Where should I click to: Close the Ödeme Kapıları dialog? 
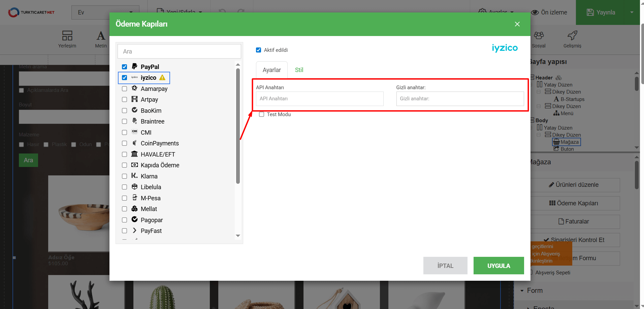pos(517,24)
